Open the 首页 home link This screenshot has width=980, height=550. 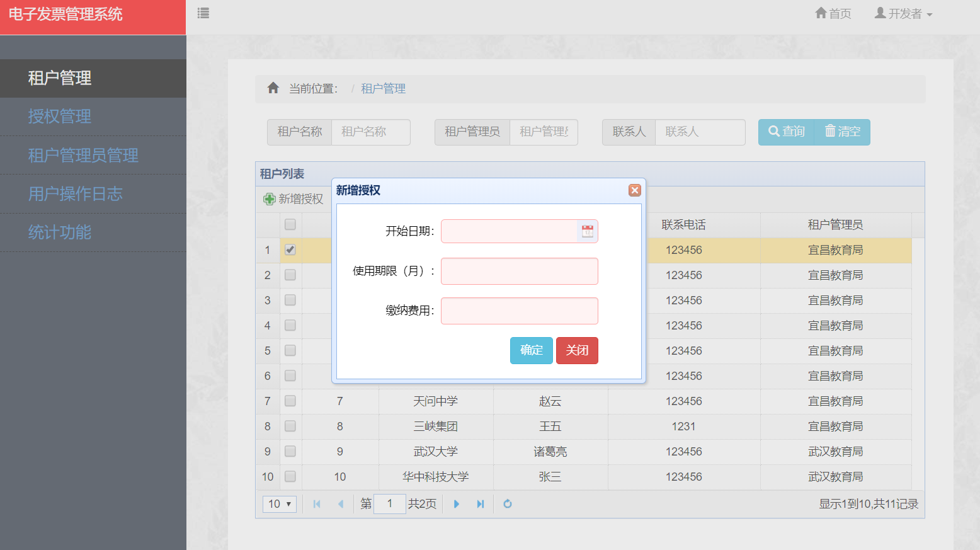(x=833, y=13)
